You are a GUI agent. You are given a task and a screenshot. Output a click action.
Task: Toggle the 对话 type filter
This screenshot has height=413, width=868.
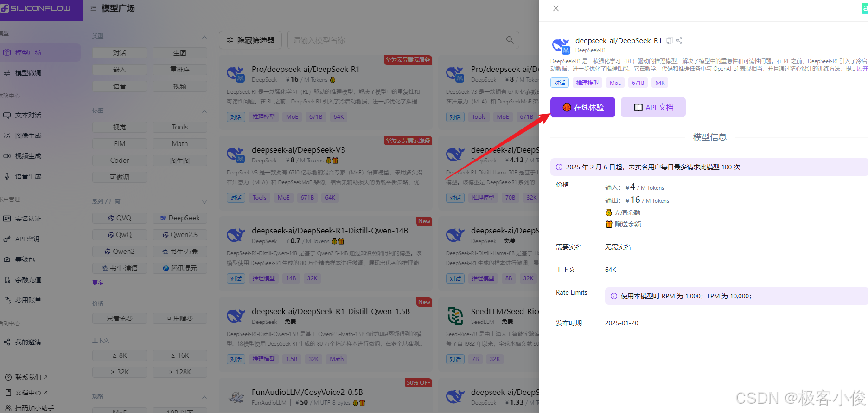pyautogui.click(x=120, y=53)
